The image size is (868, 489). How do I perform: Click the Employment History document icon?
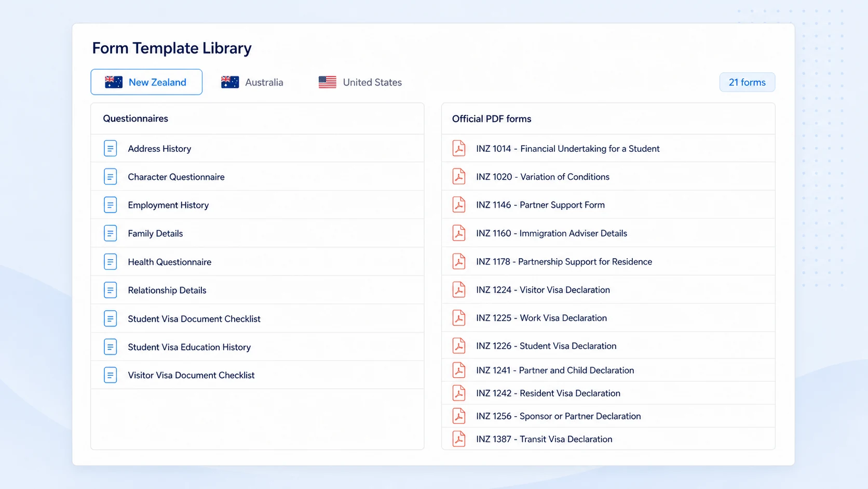(110, 205)
